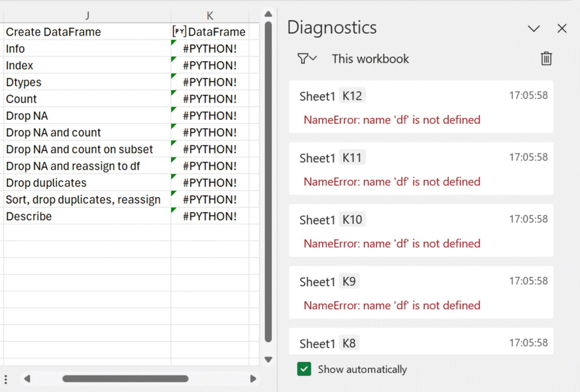Select the K10 cell reference badge

pos(352,219)
